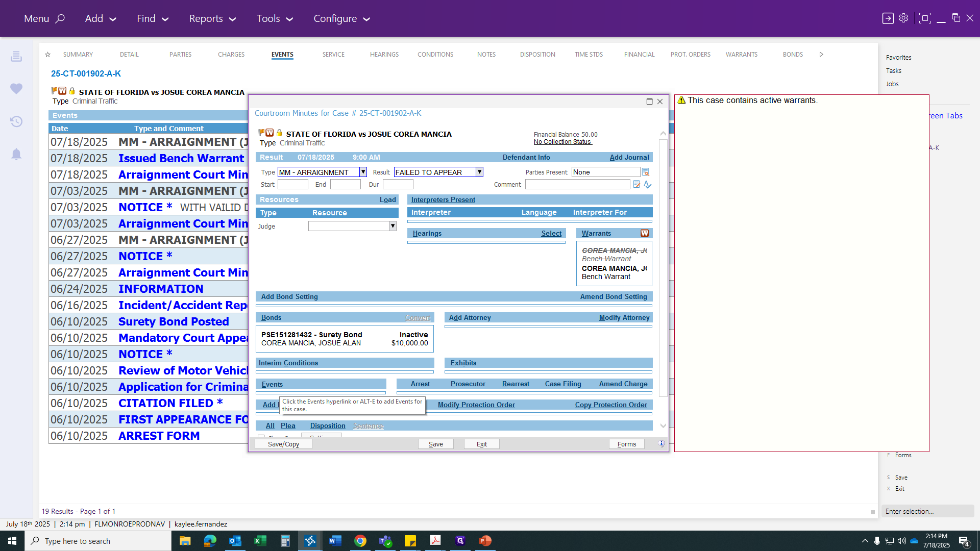The height and width of the screenshot is (551, 980).
Task: Click the Parties Present lookup icon
Action: (646, 172)
